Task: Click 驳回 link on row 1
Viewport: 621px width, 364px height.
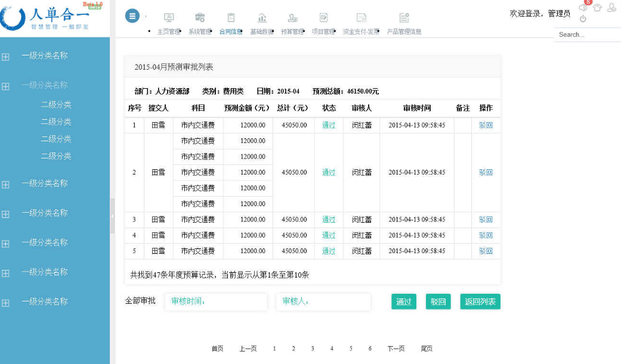Action: point(486,125)
